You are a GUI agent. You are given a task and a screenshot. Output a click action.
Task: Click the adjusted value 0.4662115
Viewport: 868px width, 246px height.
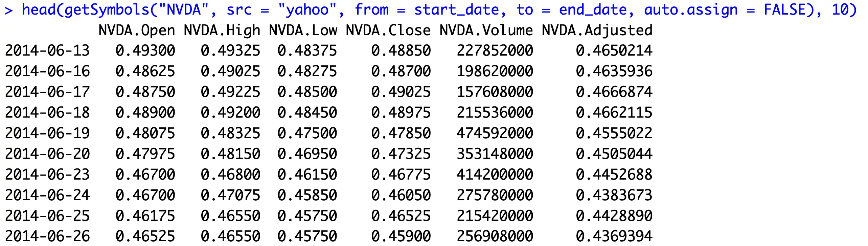point(614,112)
